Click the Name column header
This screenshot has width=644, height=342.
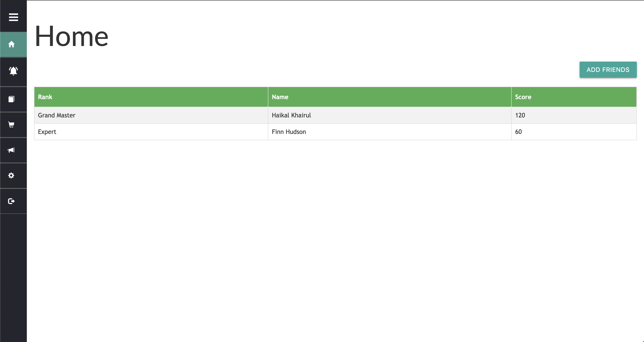pos(280,97)
